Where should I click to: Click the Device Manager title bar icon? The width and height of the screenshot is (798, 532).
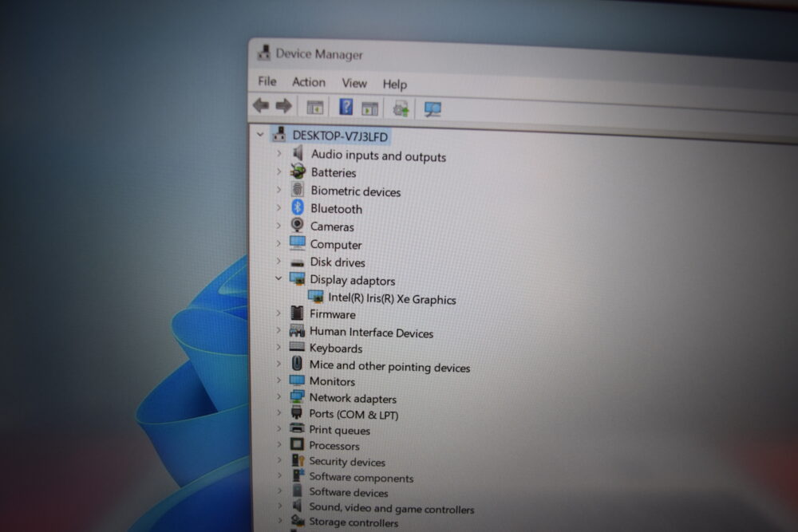point(263,53)
